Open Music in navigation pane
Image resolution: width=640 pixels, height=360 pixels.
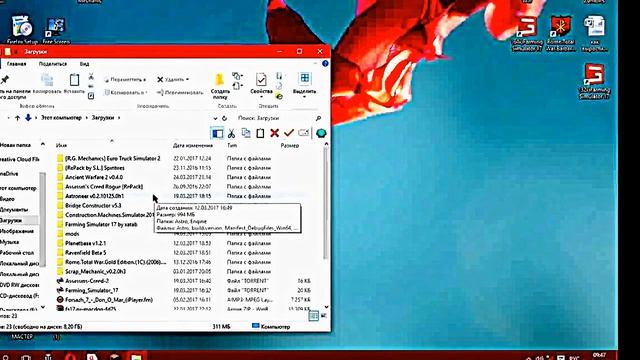(x=10, y=242)
